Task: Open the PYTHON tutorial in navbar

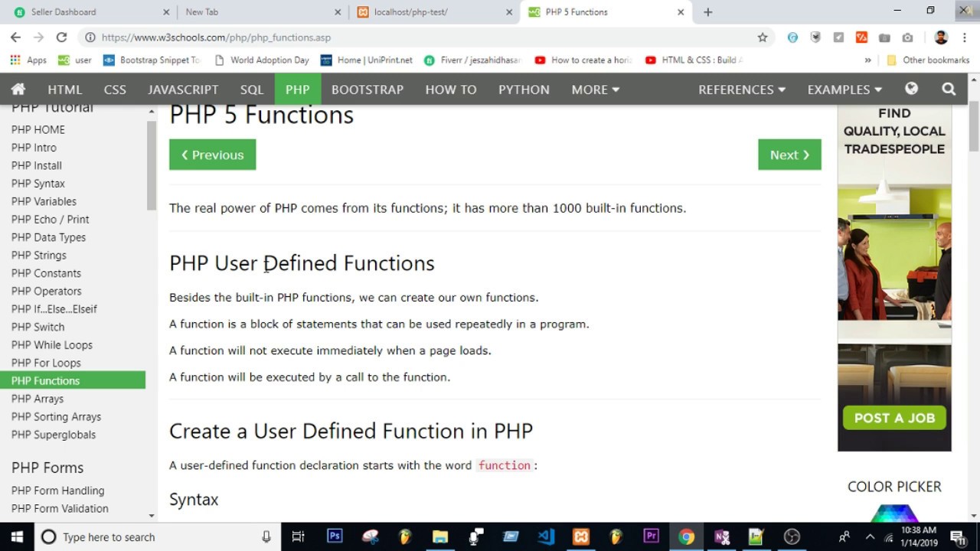Action: pos(524,90)
